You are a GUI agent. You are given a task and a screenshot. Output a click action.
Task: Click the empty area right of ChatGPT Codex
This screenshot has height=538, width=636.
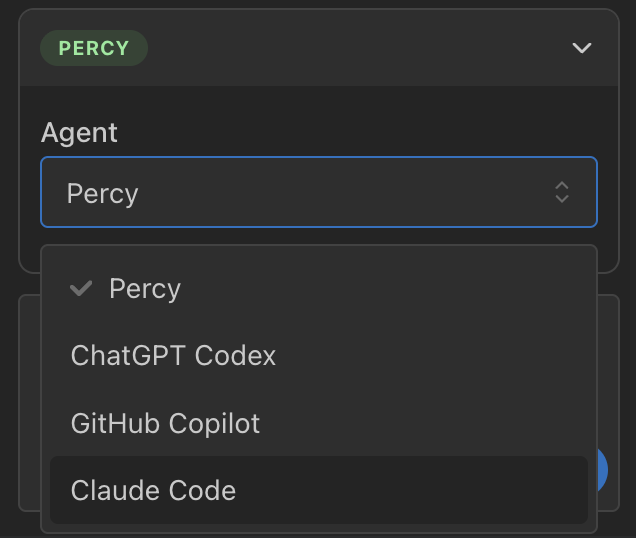430,355
